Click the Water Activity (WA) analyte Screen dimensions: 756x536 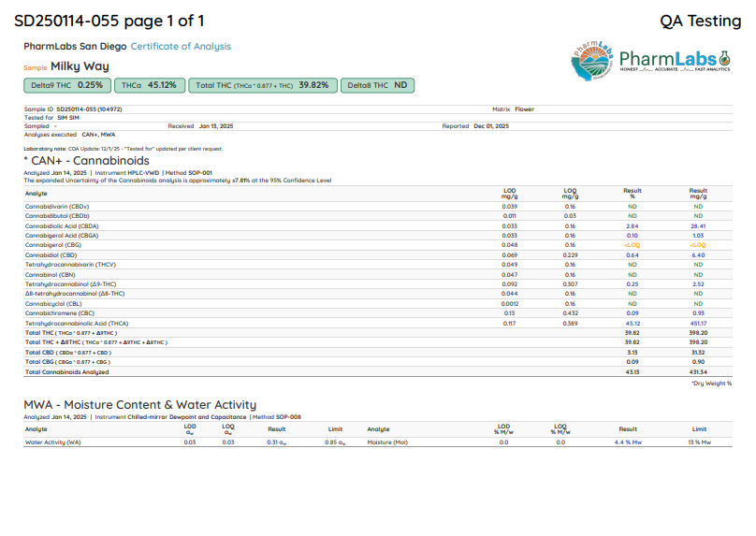point(53,442)
